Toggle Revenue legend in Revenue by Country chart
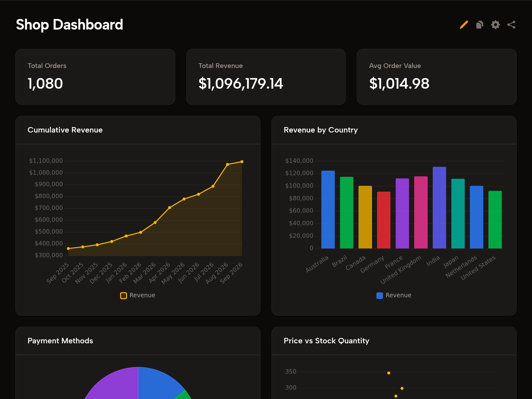 tap(394, 295)
